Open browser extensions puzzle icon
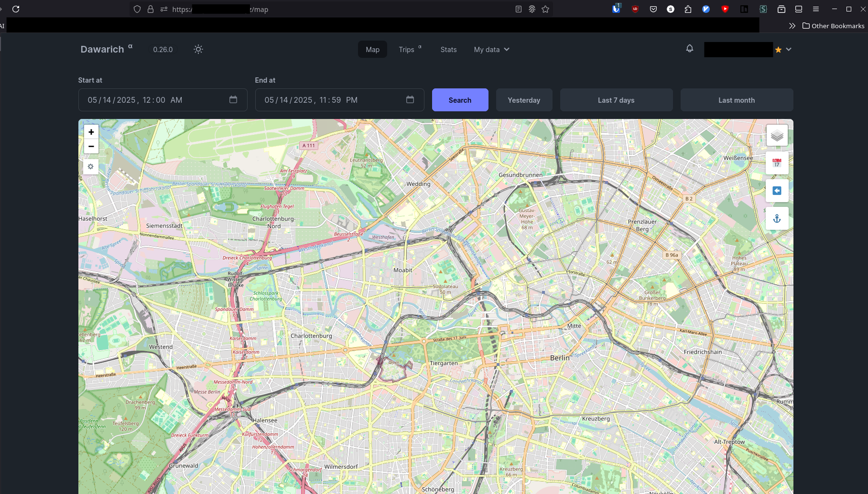 coord(688,9)
